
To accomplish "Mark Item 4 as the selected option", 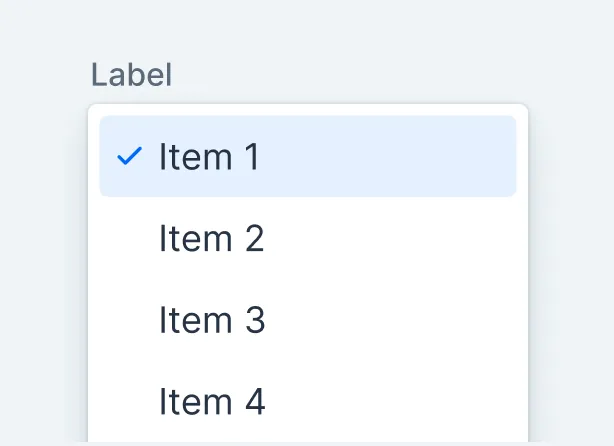I will click(211, 402).
